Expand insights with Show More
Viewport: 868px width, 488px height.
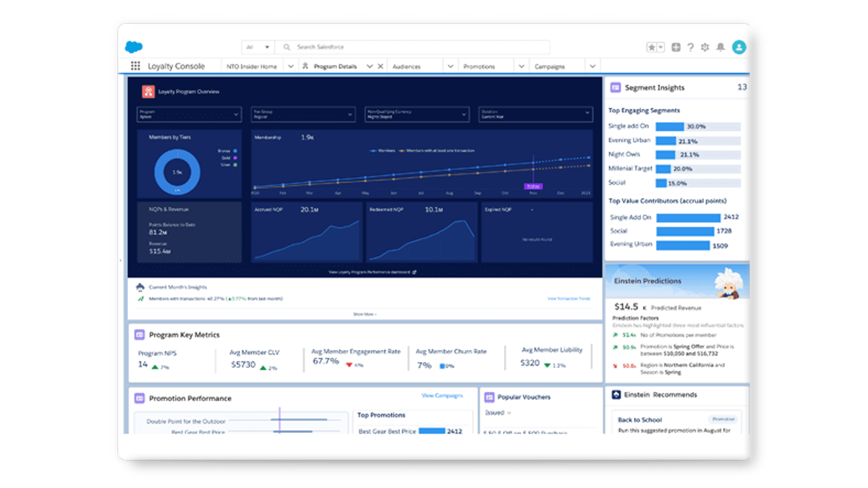365,314
